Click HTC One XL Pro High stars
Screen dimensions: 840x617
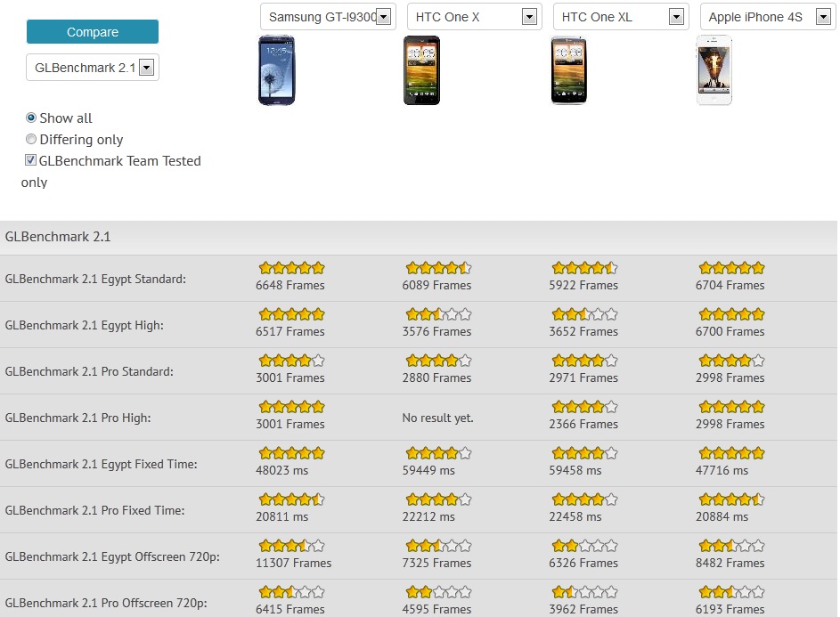click(584, 407)
